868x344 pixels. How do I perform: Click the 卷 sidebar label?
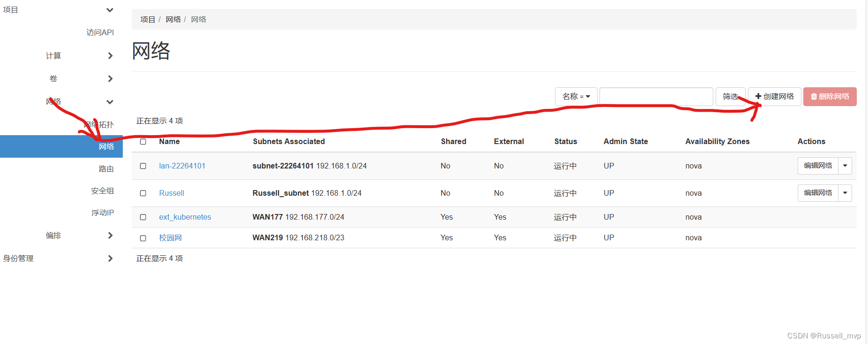pos(53,78)
